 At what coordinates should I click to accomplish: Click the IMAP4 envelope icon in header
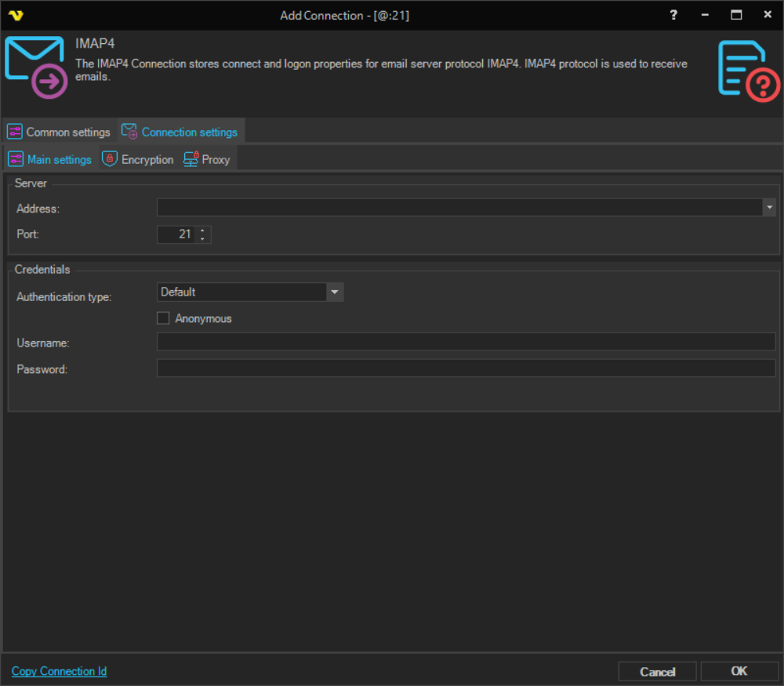(35, 67)
